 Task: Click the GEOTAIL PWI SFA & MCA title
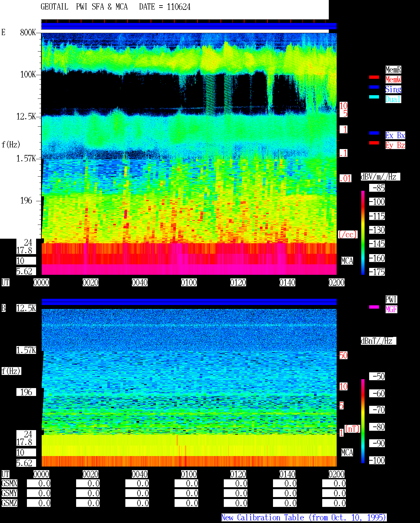point(84,7)
